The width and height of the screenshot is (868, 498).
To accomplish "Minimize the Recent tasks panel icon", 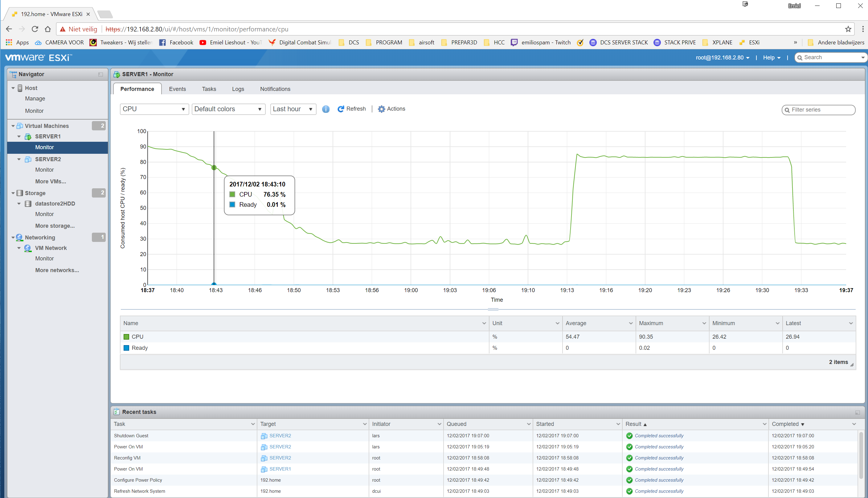I will pyautogui.click(x=858, y=413).
